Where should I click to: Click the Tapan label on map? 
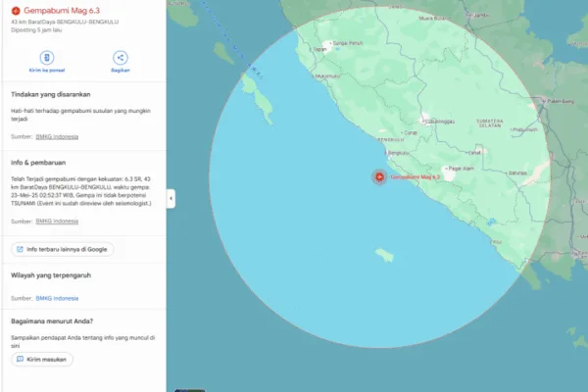click(x=319, y=50)
